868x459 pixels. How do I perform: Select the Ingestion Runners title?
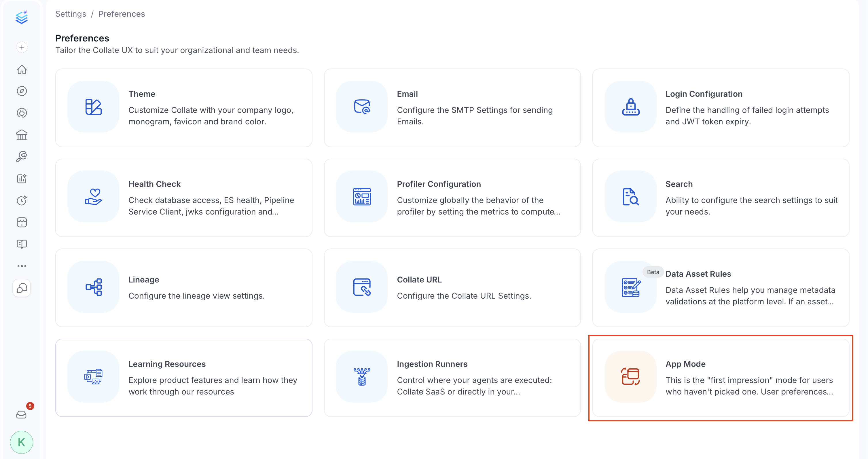[432, 364]
